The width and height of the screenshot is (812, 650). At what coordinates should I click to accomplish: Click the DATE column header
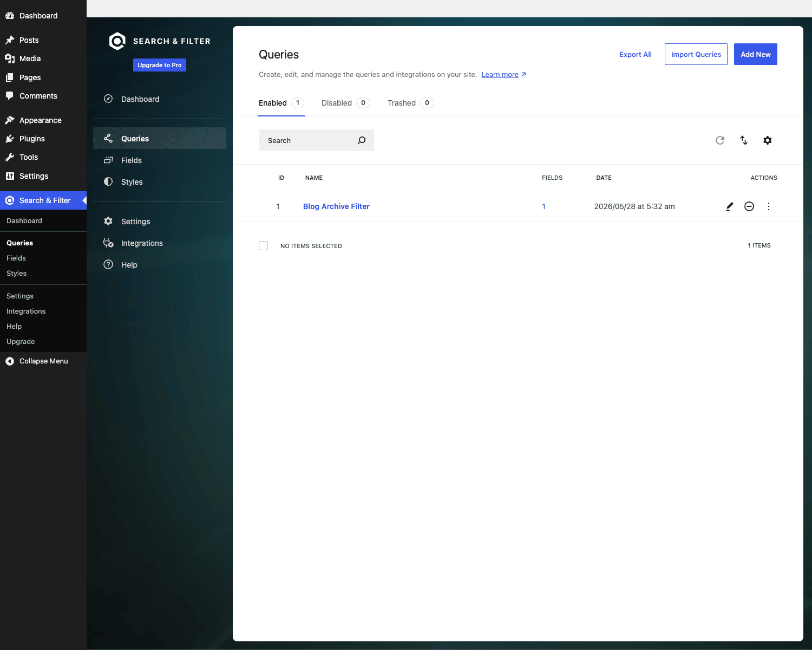604,178
